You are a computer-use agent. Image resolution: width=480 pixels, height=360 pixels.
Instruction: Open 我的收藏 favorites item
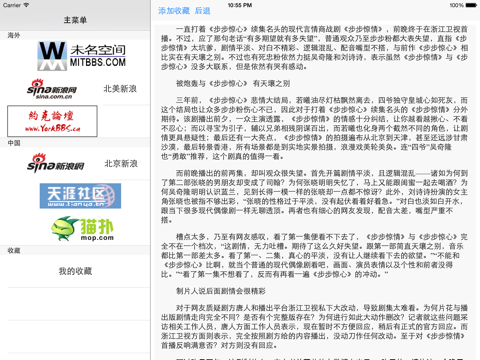(x=75, y=271)
